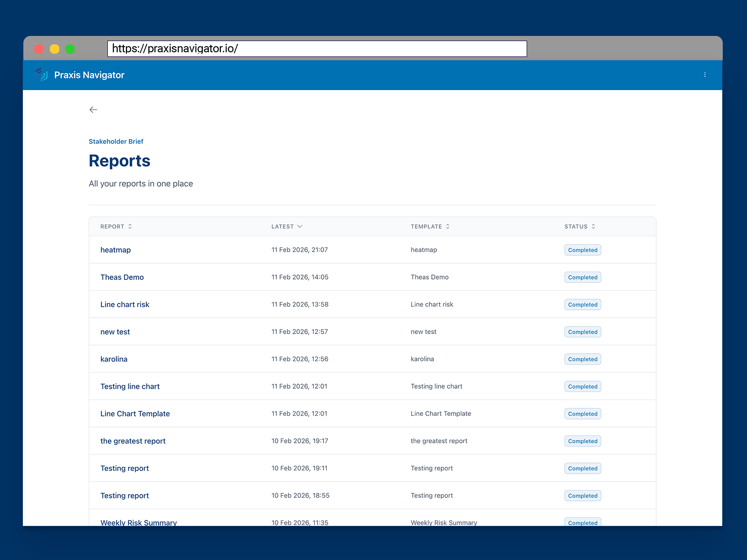Click the back arrow to return
Screen dimensions: 747x560
click(93, 109)
